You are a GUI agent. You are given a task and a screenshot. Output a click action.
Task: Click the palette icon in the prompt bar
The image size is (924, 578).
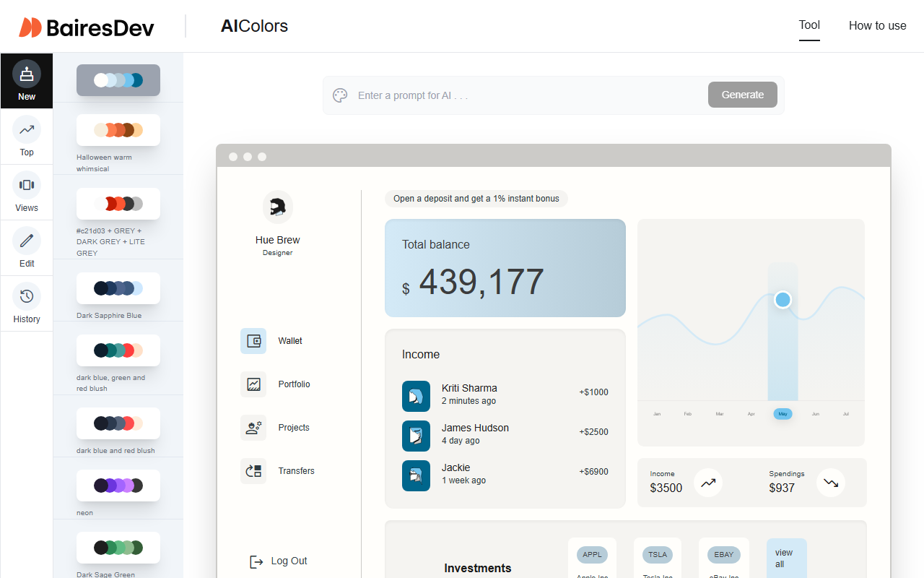[x=340, y=95]
